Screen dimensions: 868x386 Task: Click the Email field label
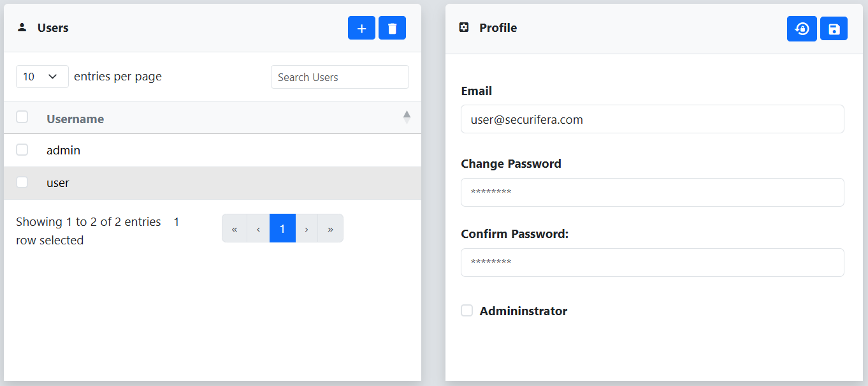[477, 91]
